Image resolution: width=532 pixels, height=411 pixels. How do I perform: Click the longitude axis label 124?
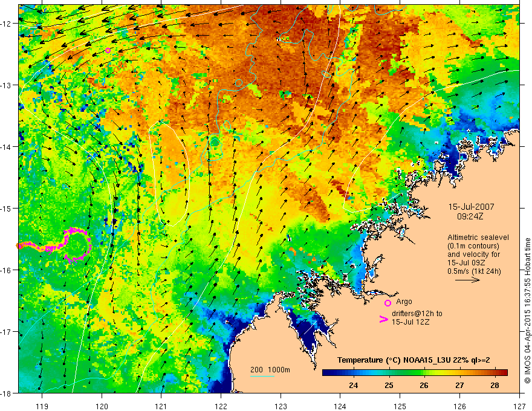pos(340,406)
